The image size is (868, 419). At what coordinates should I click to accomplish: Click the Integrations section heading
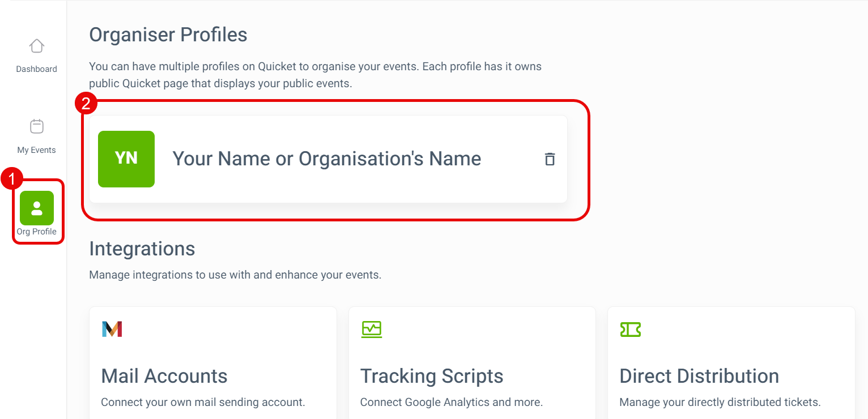(x=142, y=249)
